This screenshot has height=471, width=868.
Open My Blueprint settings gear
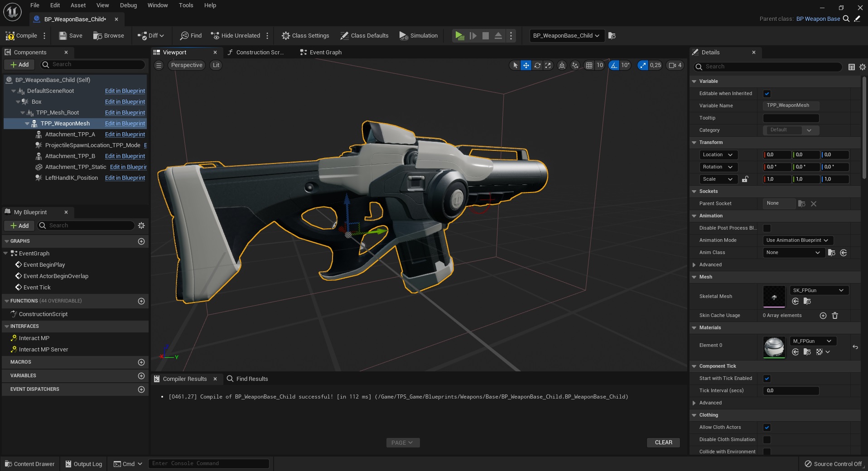pos(141,226)
